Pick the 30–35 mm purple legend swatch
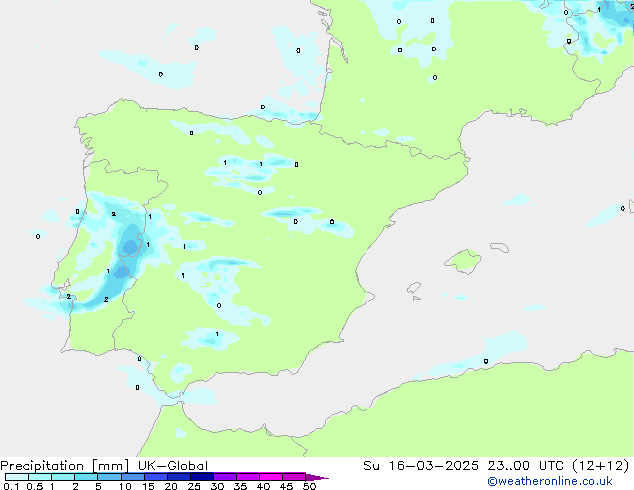 (224, 477)
